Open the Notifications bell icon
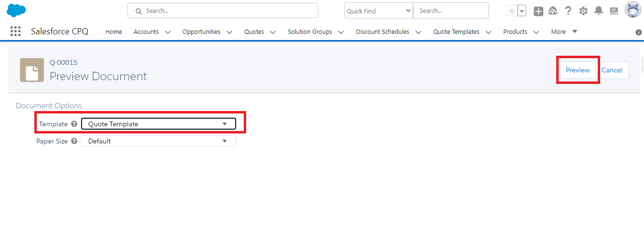Screen dimensions: 644x244 point(599,11)
